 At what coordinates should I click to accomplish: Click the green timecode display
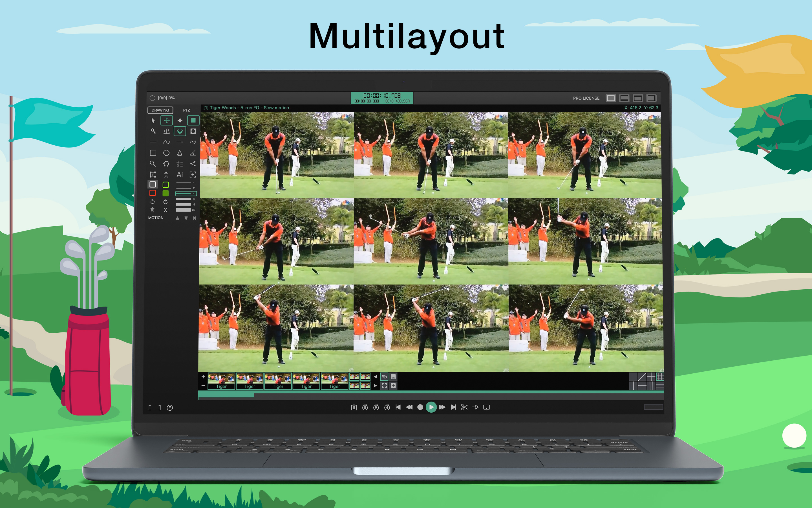point(382,98)
